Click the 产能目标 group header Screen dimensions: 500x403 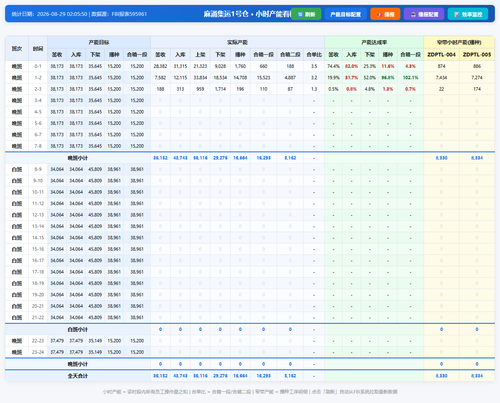[99, 42]
